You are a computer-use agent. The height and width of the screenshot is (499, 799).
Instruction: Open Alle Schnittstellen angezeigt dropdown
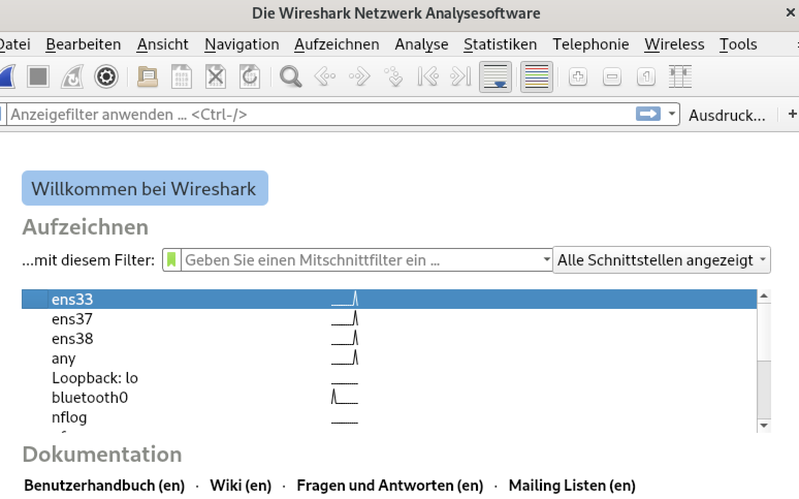(x=661, y=260)
